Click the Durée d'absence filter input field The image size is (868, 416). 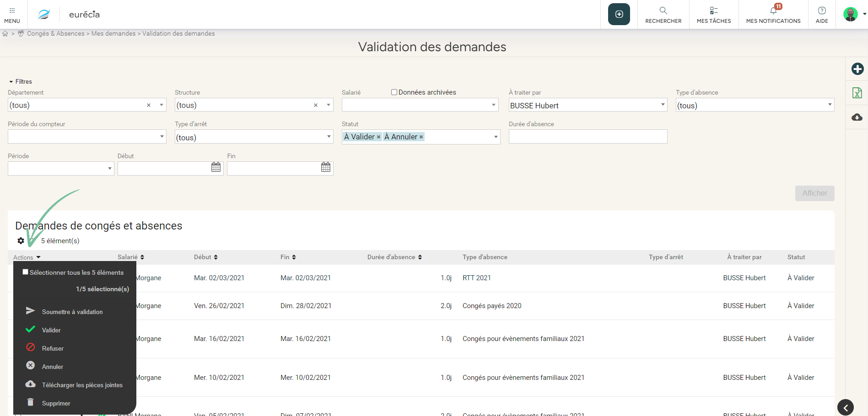pyautogui.click(x=588, y=137)
